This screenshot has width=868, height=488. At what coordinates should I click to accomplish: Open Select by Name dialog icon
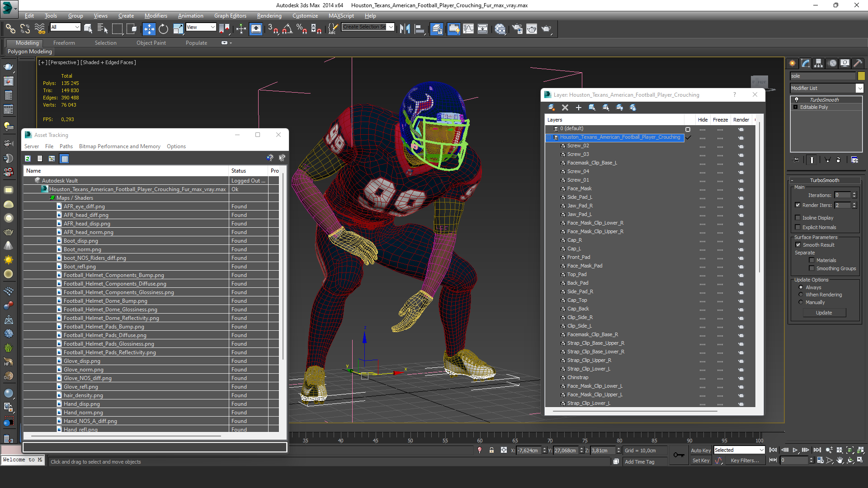coord(103,29)
